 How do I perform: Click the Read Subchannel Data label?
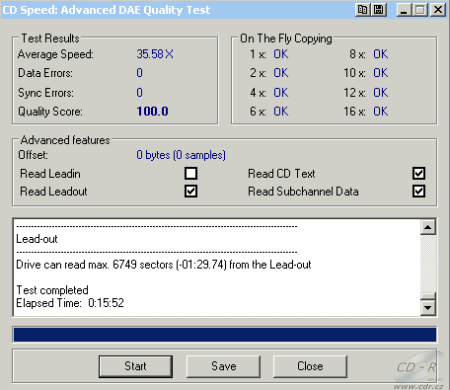(303, 192)
